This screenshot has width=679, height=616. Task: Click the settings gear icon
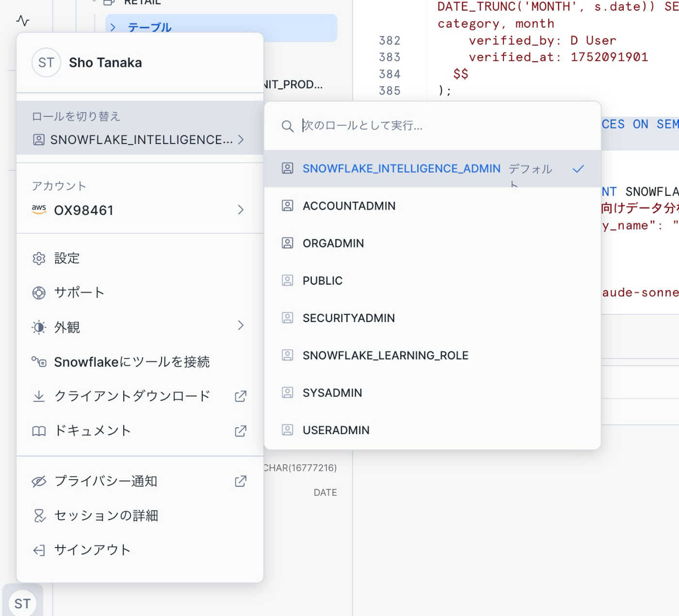point(39,259)
